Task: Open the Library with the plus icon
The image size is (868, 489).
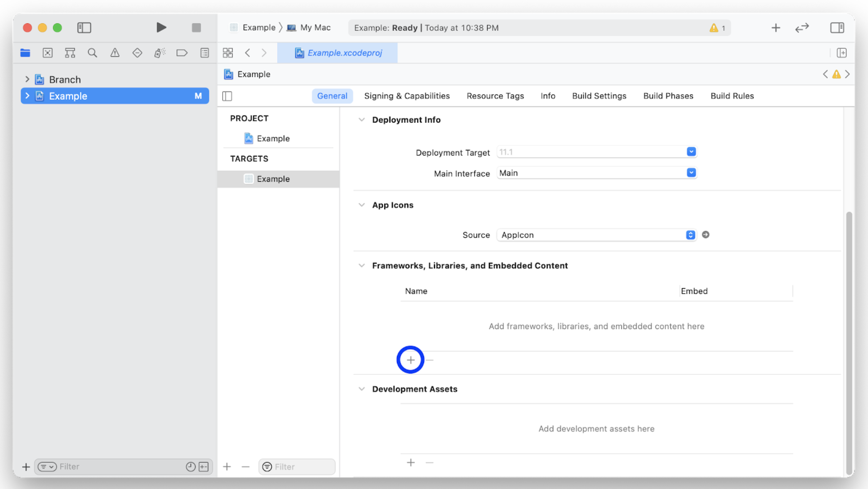Action: (775, 28)
